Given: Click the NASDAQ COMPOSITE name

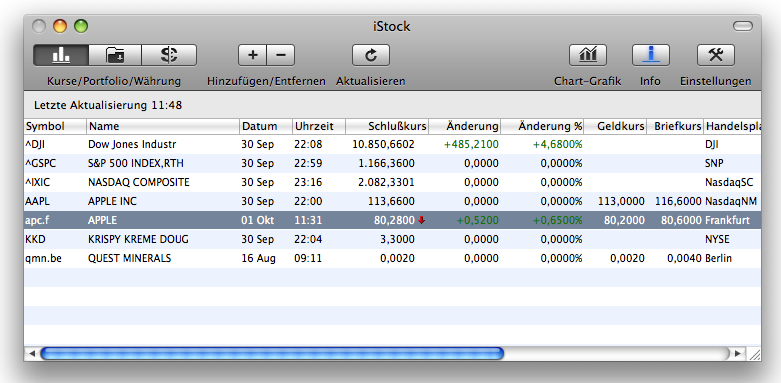Looking at the screenshot, I should coord(138,182).
